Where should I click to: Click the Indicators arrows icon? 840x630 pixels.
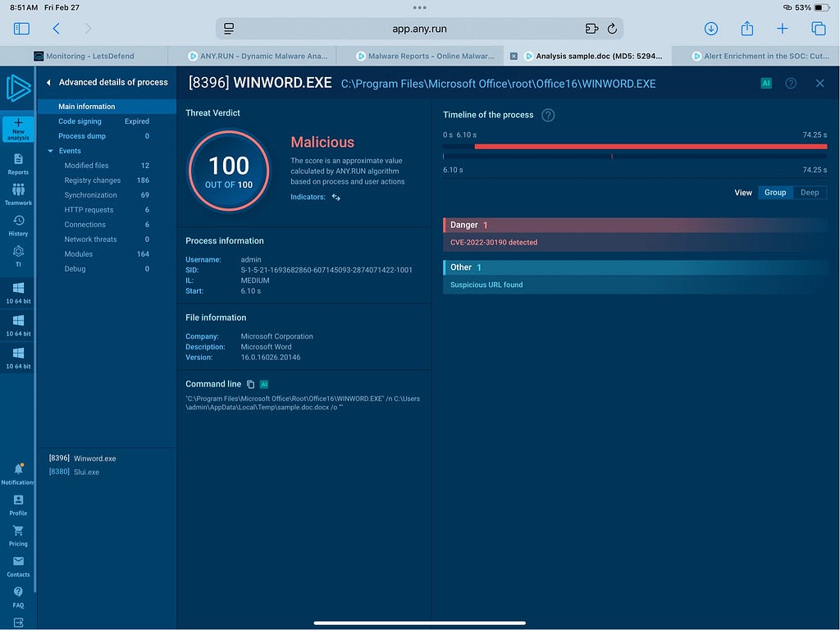(336, 198)
